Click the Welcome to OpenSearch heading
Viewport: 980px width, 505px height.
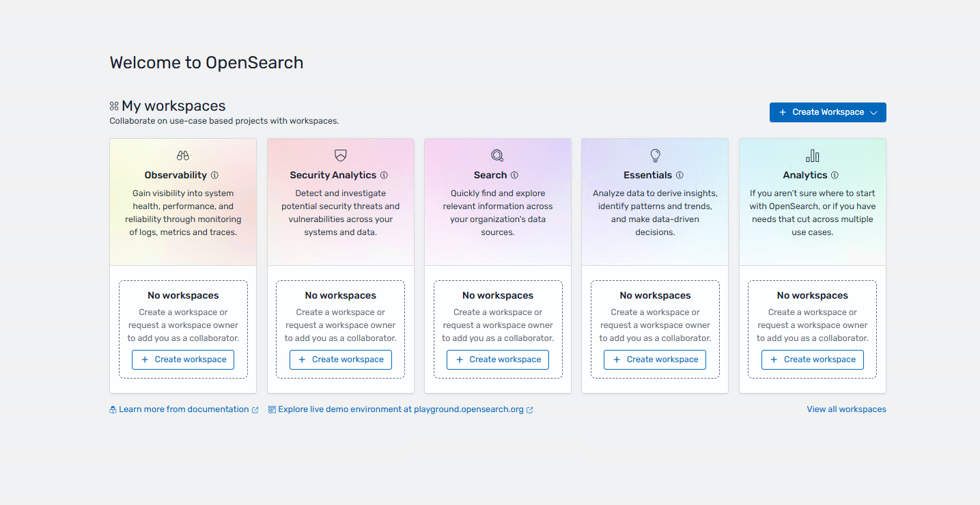(x=206, y=63)
